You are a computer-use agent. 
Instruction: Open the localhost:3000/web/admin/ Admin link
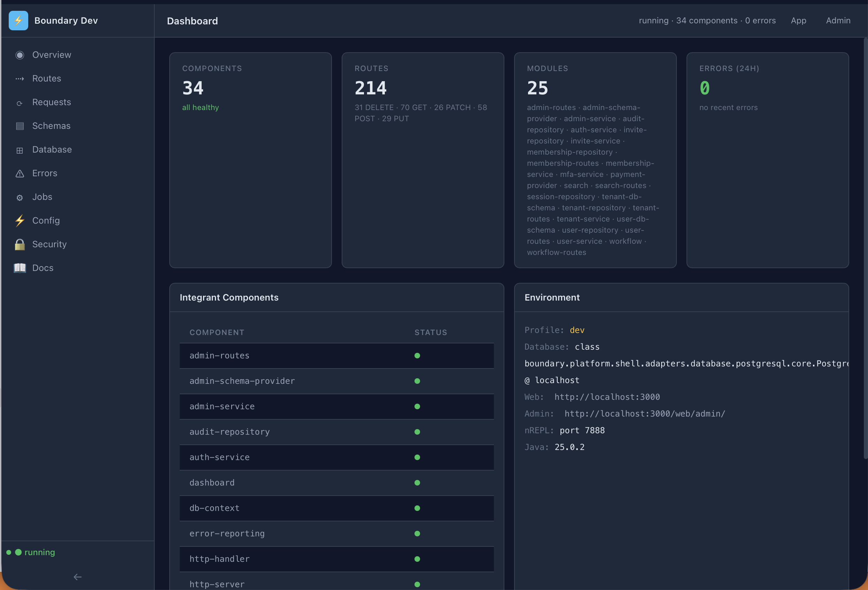pyautogui.click(x=645, y=414)
